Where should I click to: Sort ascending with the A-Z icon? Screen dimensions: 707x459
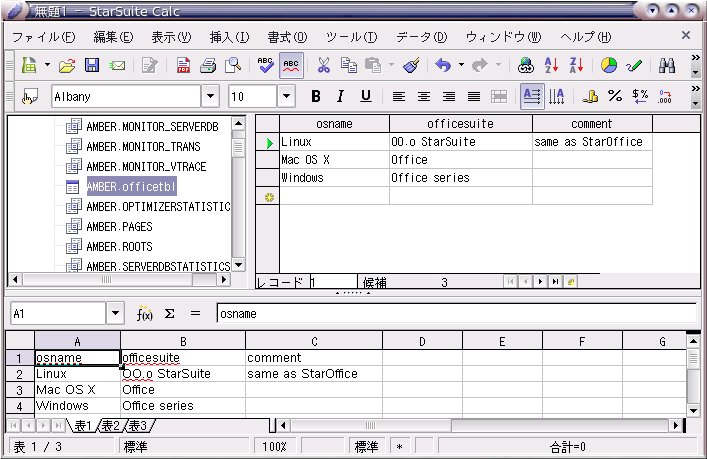pos(551,66)
